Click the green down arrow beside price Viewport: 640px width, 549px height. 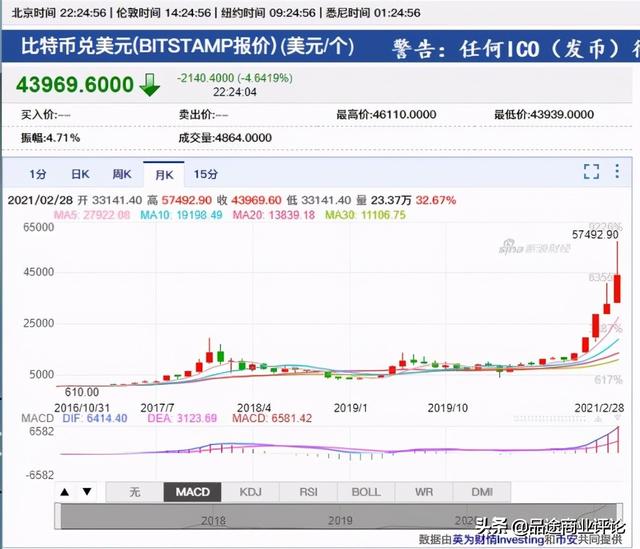(150, 85)
